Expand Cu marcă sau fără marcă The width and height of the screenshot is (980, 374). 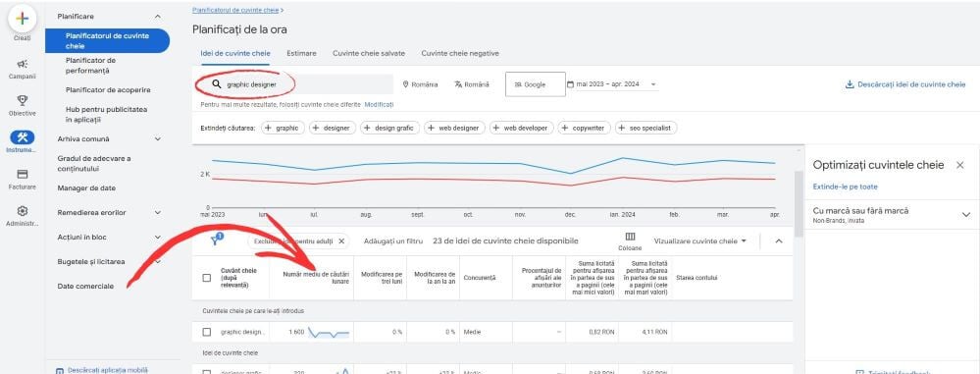966,215
